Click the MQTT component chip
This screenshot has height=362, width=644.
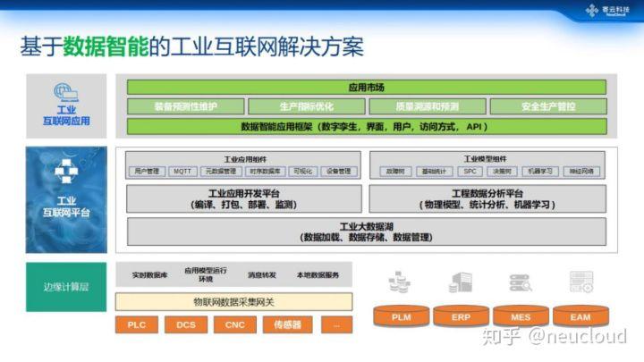[x=182, y=171]
